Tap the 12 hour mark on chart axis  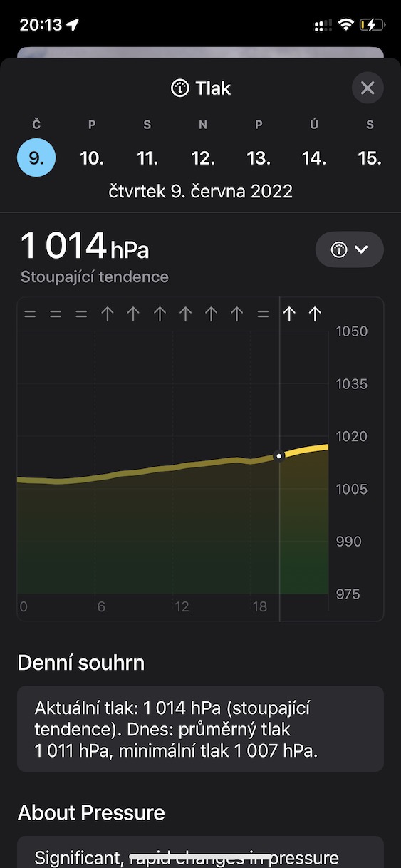pos(182,607)
